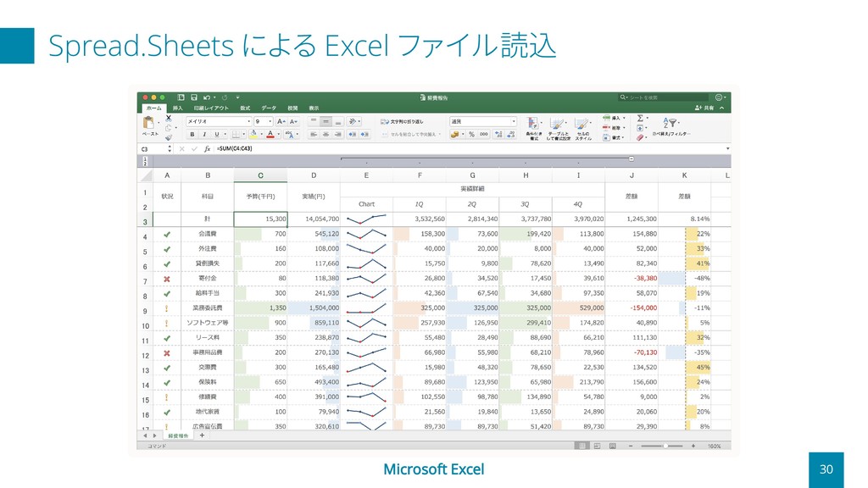
Task: Click the Merge and Center button
Action: [x=410, y=135]
